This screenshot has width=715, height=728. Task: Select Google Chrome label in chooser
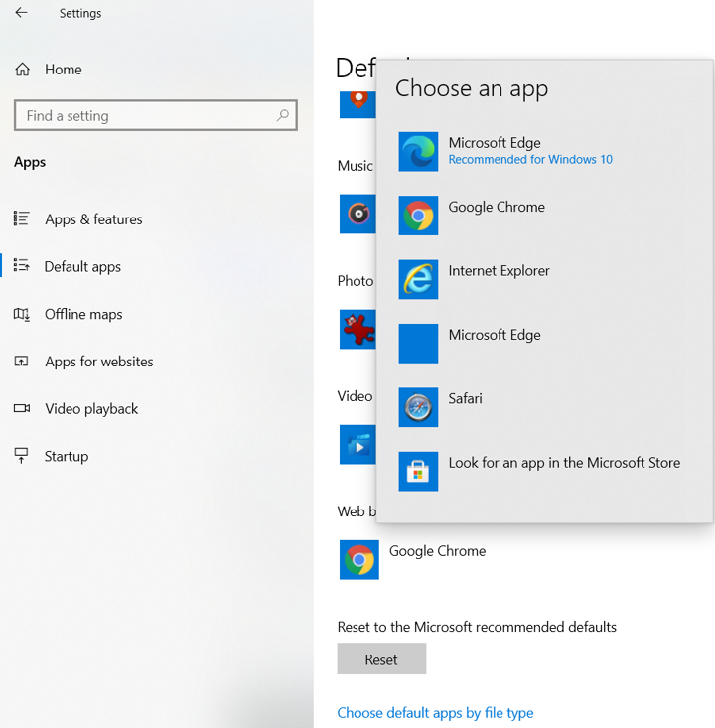click(497, 207)
